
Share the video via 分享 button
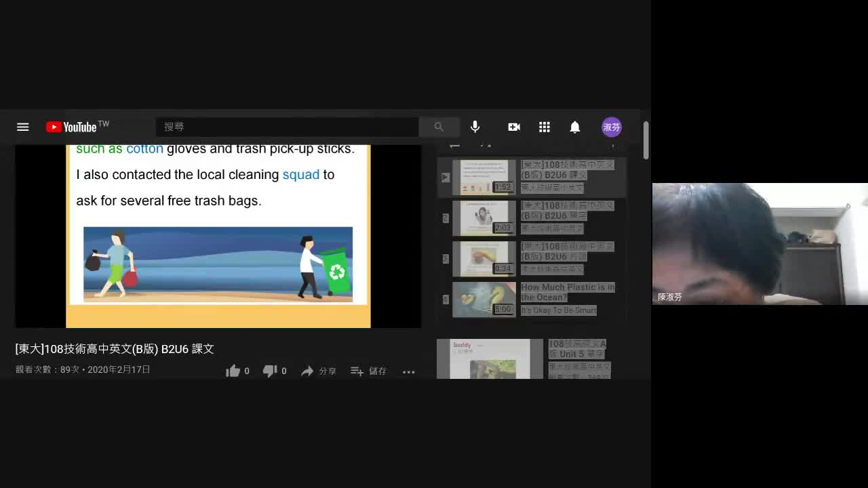(319, 371)
